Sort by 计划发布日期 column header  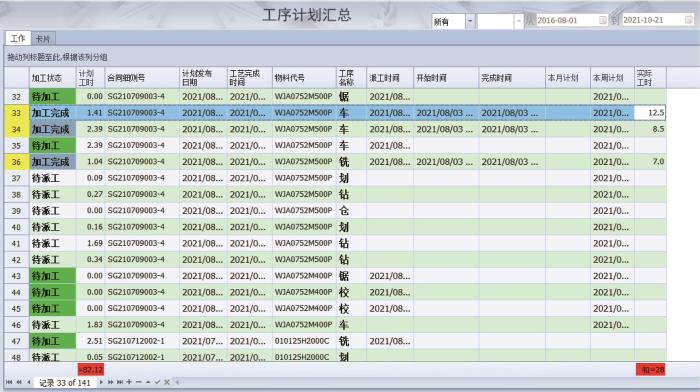tap(203, 78)
